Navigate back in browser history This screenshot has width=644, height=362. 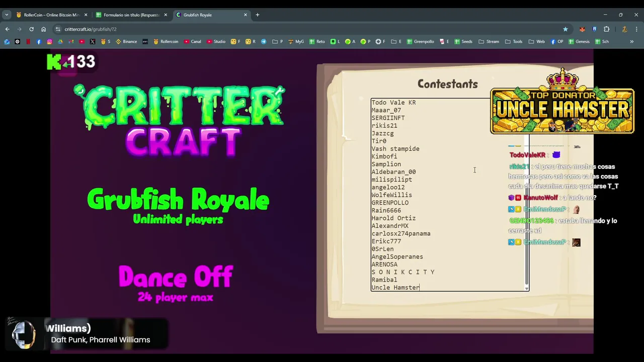pyautogui.click(x=7, y=29)
